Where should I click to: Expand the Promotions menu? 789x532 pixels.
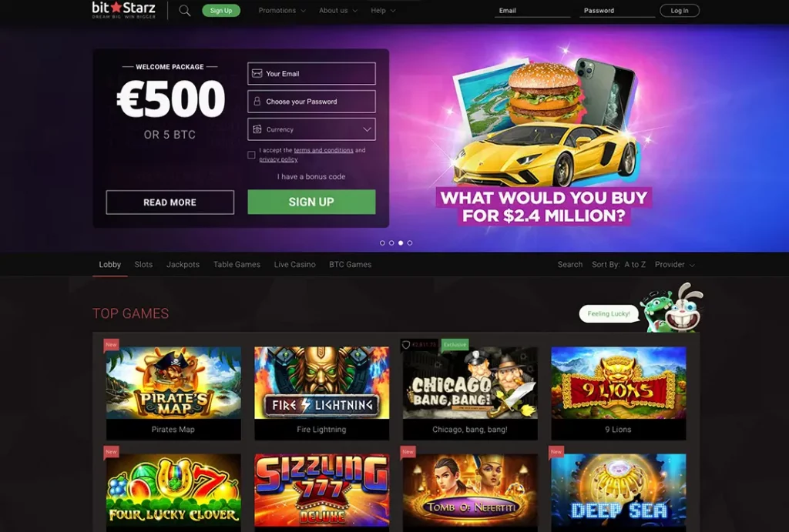pos(282,11)
